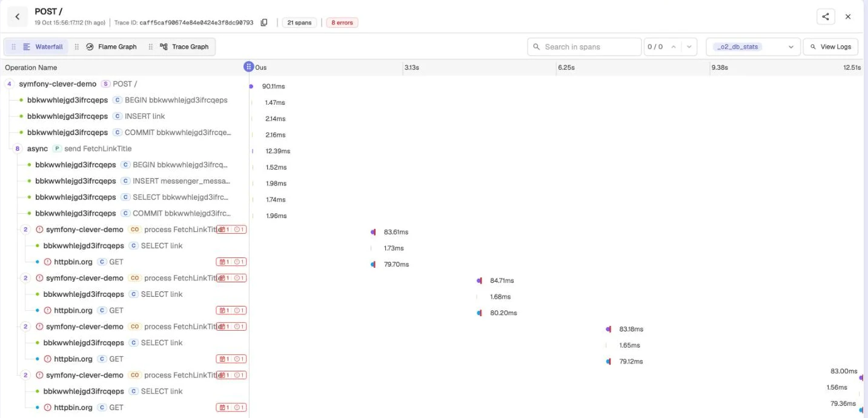
Task: Open the _o2_db_stats stream dropdown
Action: tap(754, 47)
